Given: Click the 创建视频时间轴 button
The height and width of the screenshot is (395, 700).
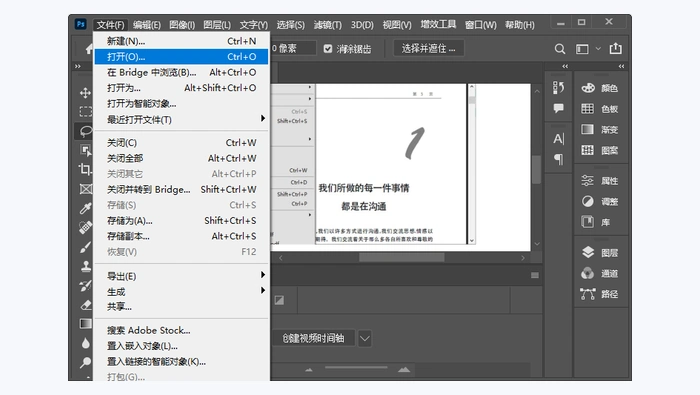Looking at the screenshot, I should pyautogui.click(x=313, y=338).
